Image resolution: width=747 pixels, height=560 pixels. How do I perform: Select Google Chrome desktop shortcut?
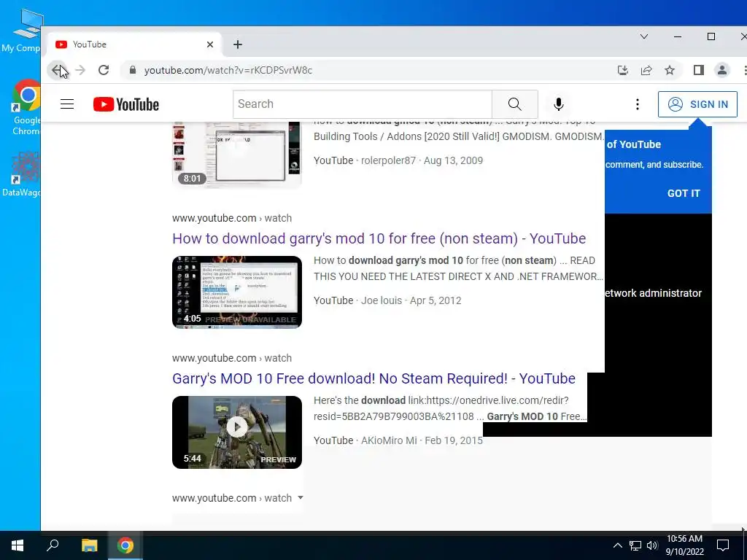click(x=26, y=107)
